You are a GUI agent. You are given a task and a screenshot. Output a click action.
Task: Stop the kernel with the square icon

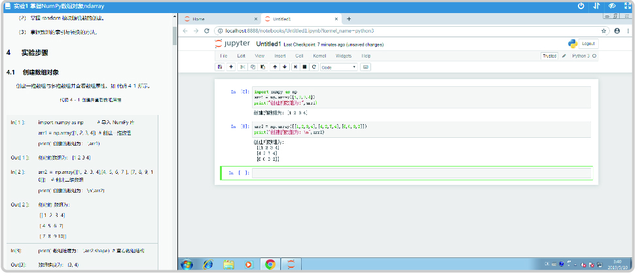click(305, 67)
